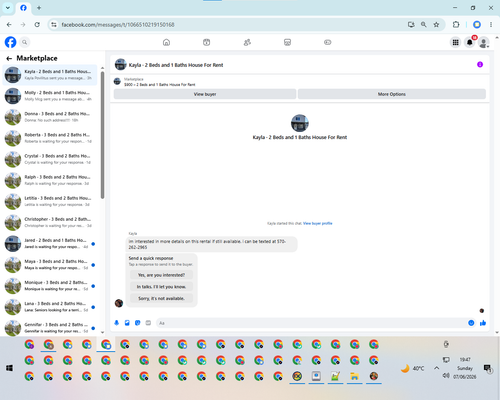Image resolution: width=500 pixels, height=400 pixels.
Task: Open Gennifar's unread conversation
Action: (x=50, y=328)
